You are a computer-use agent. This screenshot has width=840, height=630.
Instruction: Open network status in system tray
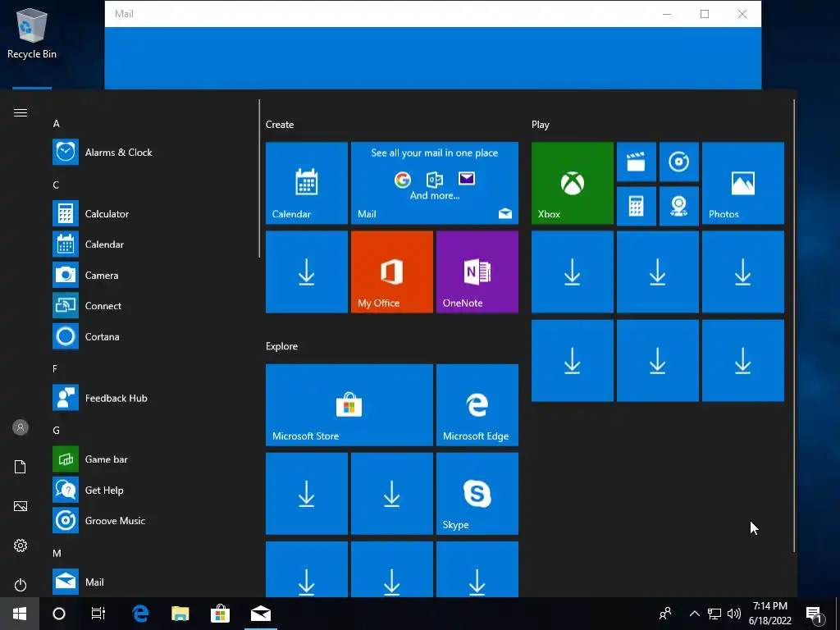coord(714,614)
